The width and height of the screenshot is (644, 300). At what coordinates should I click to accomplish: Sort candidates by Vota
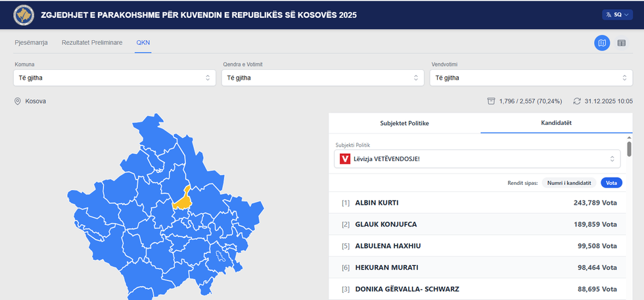coord(611,182)
